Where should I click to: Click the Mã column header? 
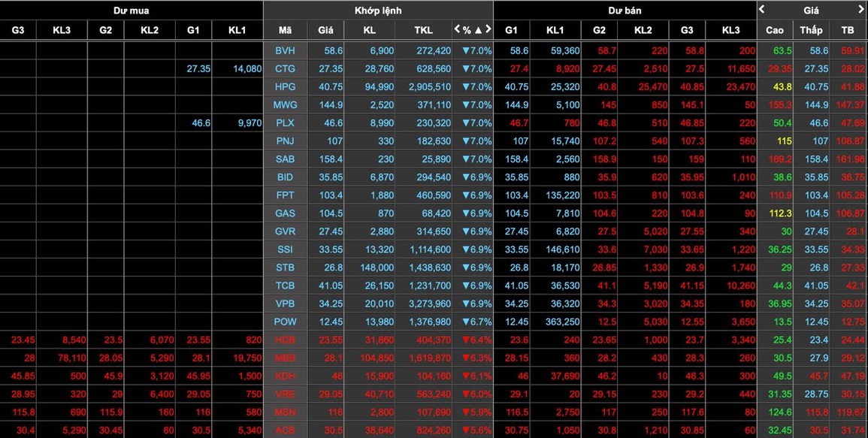pyautogui.click(x=285, y=30)
